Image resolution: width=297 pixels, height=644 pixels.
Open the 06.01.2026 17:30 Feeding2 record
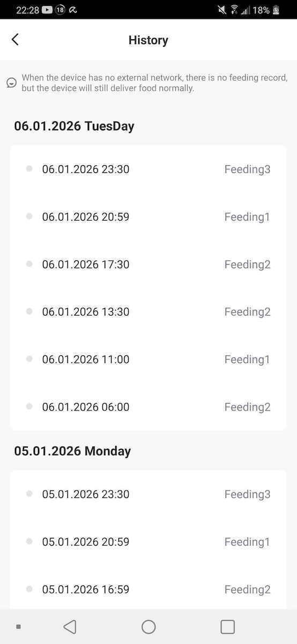coord(148,264)
